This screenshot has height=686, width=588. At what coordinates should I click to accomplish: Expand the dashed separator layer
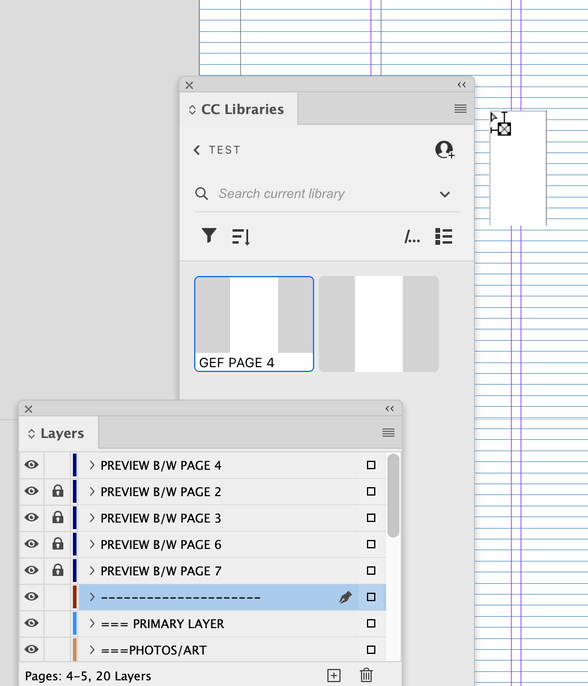(92, 597)
